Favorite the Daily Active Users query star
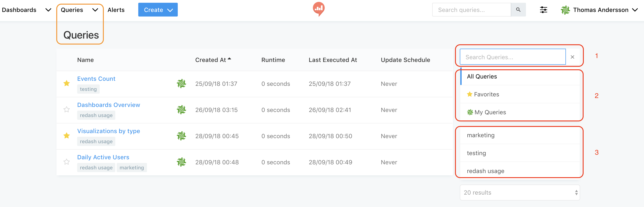Screen dimensions: 644x207 point(67,162)
